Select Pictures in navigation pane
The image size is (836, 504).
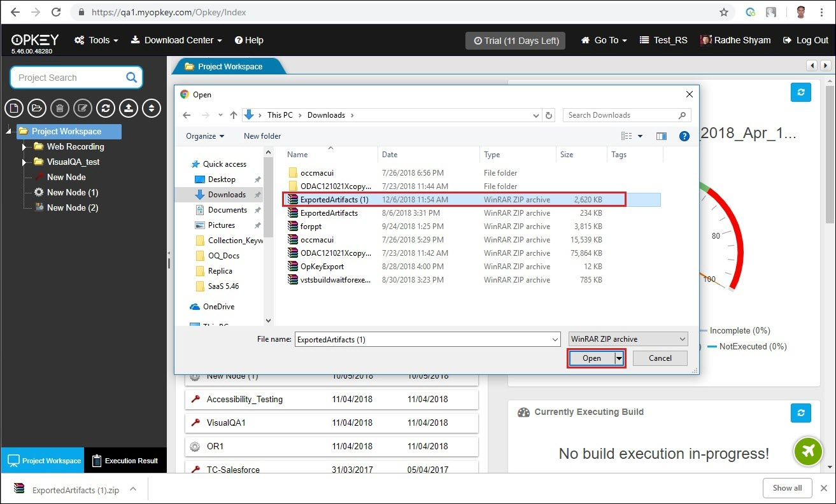point(222,225)
